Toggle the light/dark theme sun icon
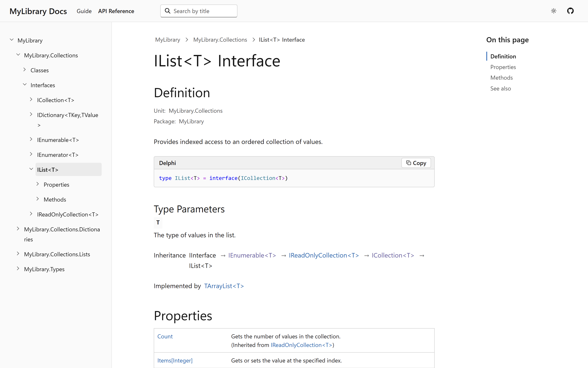 coord(553,11)
